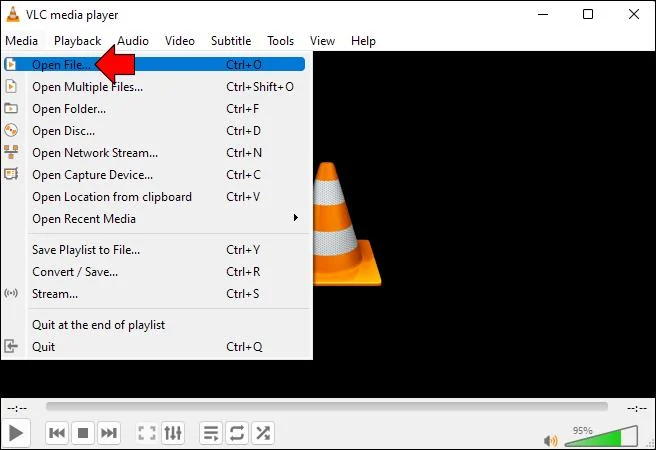Toggle fullscreen video mode icon
The image size is (656, 450).
point(147,433)
